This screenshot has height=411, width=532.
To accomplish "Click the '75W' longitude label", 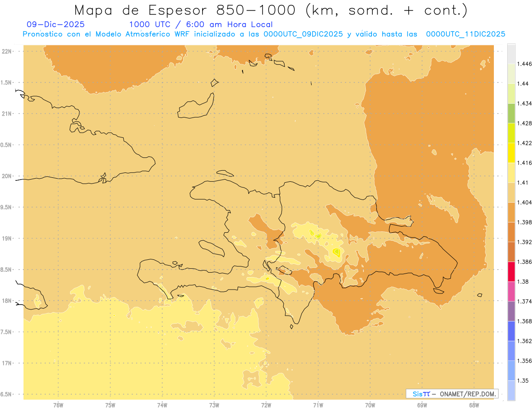I will point(110,405).
